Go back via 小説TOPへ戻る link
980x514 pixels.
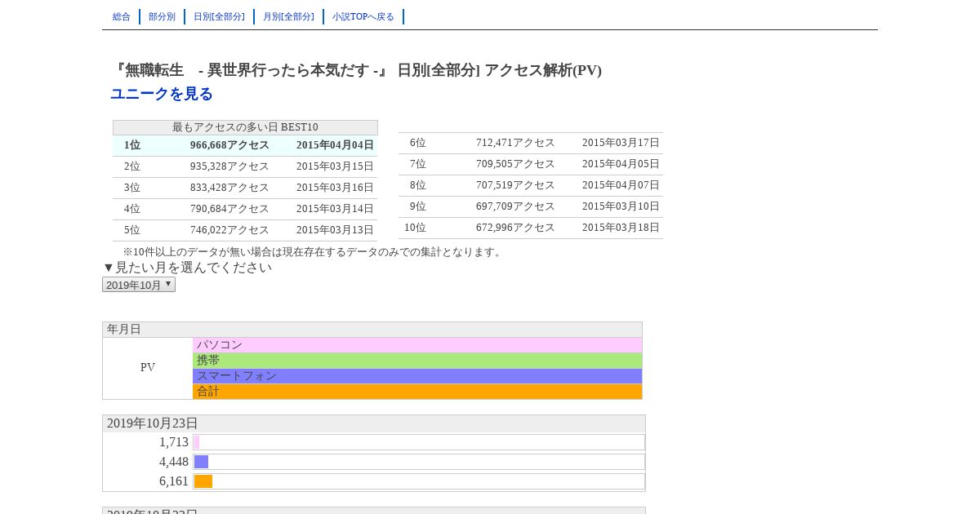coord(363,16)
